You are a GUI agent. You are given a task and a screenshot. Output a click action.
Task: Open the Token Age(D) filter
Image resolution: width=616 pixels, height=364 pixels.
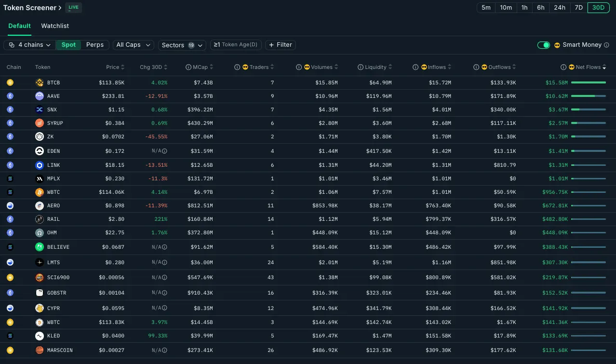pos(236,45)
